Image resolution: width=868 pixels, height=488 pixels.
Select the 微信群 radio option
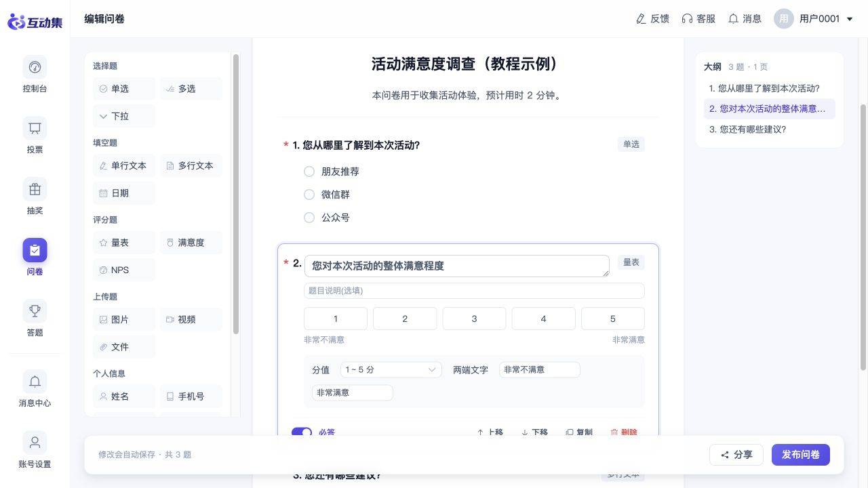[x=309, y=195]
